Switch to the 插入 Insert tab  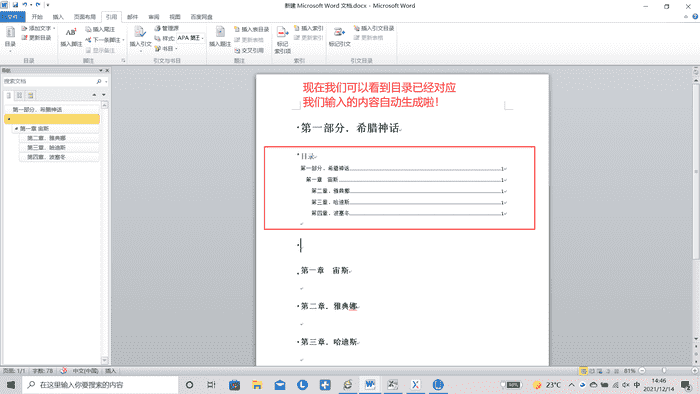pyautogui.click(x=58, y=17)
